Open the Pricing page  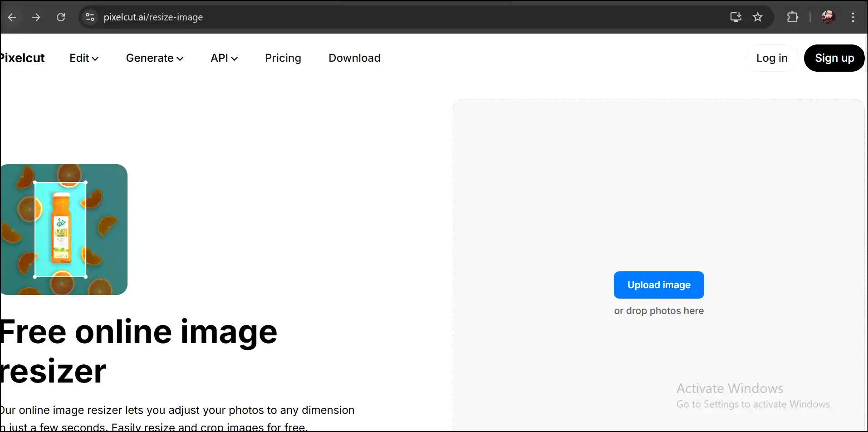click(283, 58)
